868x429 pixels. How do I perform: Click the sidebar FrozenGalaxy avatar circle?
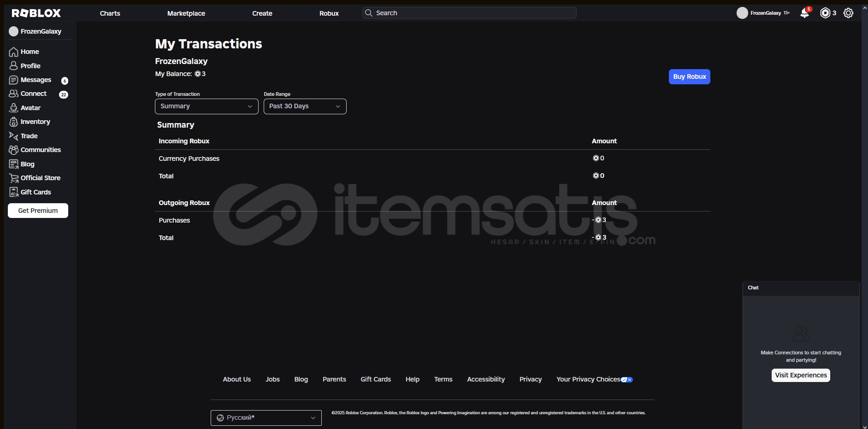click(13, 31)
